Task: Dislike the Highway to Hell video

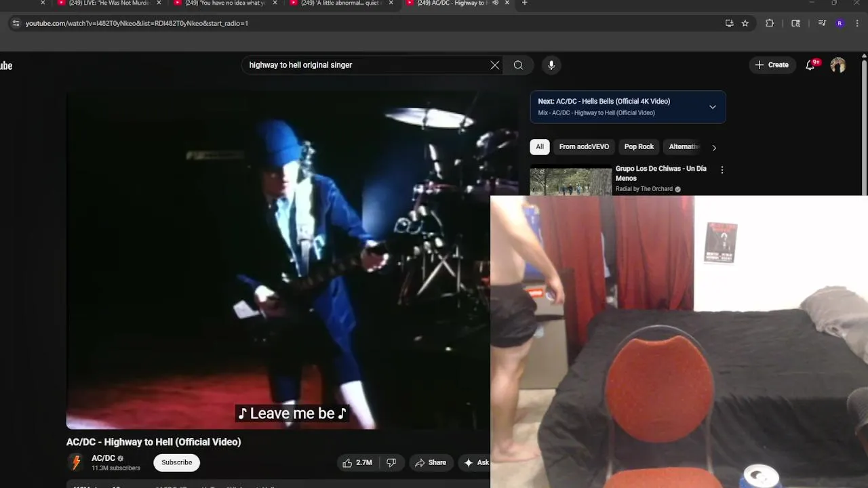Action: (x=391, y=463)
